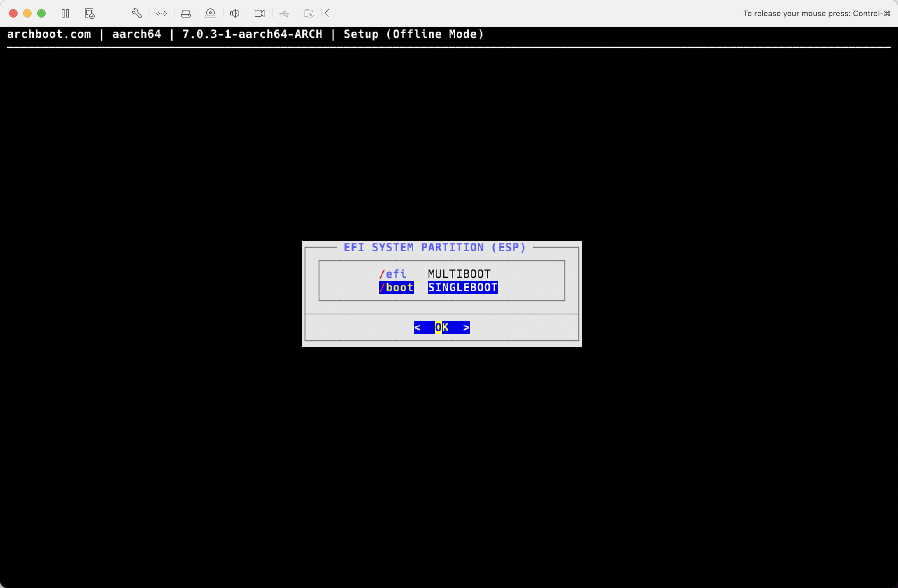898x588 pixels.
Task: Click the "EFI SYSTEM PARTITION (ESP)" title
Action: click(435, 247)
